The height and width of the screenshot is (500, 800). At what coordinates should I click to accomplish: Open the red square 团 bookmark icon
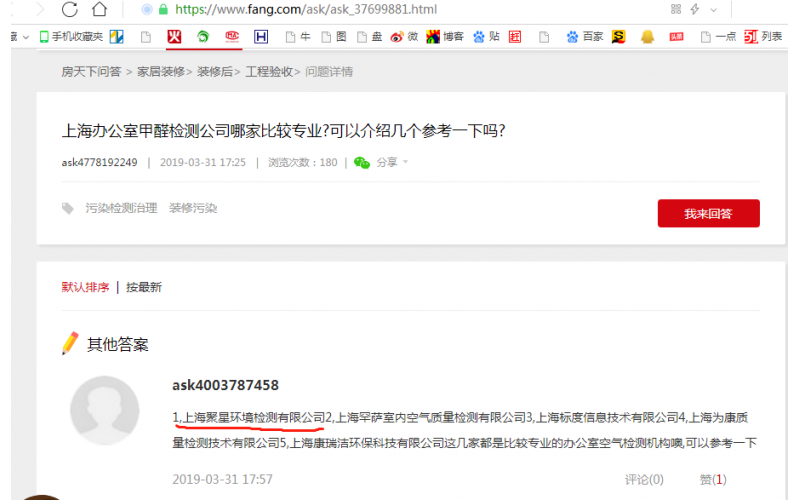tap(515, 37)
